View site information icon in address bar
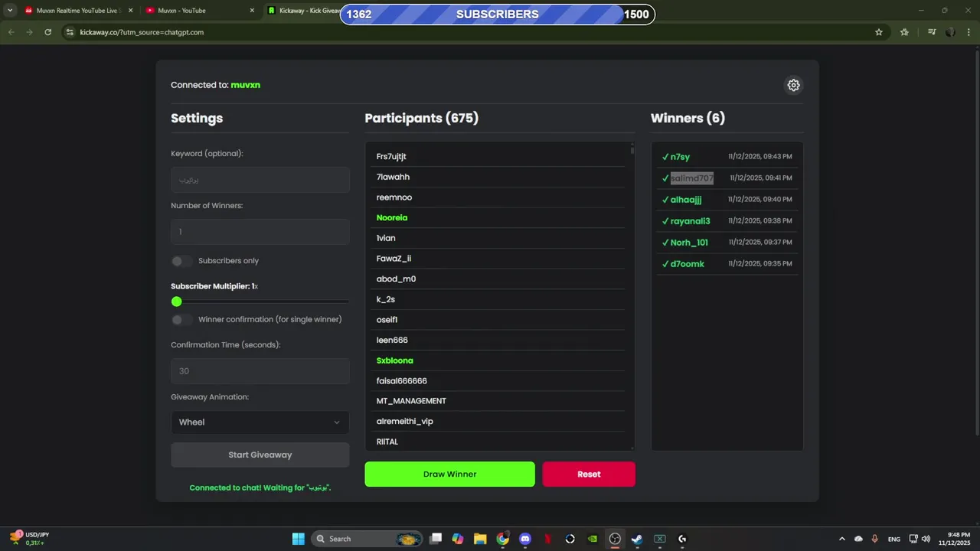 click(70, 32)
